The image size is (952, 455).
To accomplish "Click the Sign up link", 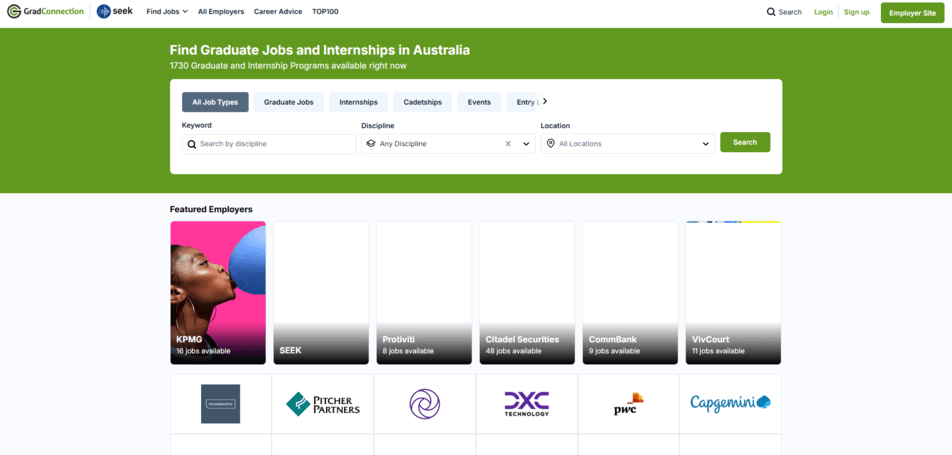I will 856,12.
